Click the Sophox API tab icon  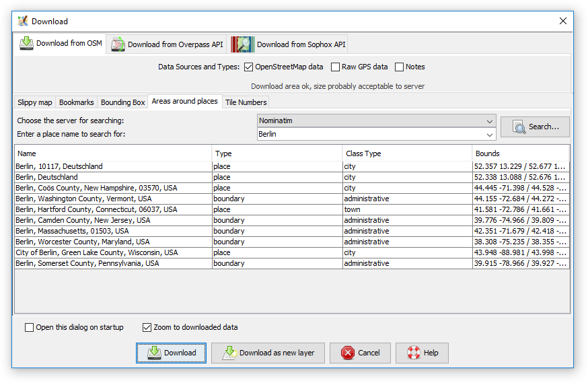243,44
